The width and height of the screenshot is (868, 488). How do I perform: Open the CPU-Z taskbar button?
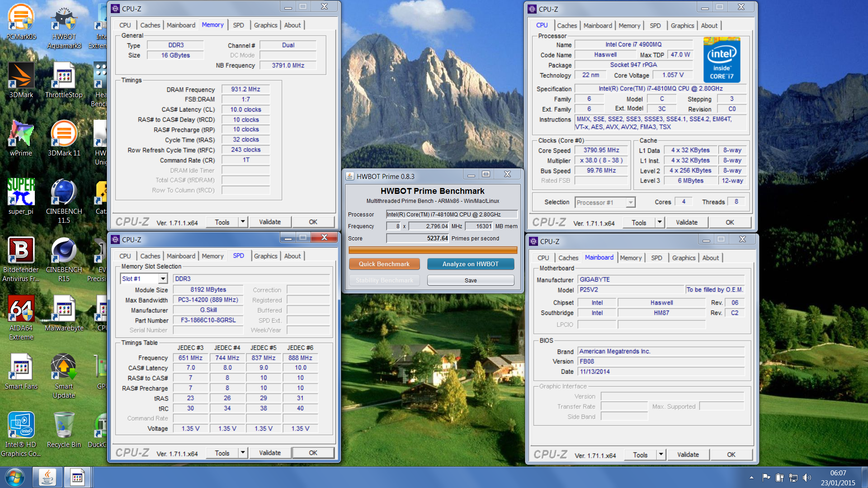pyautogui.click(x=77, y=477)
